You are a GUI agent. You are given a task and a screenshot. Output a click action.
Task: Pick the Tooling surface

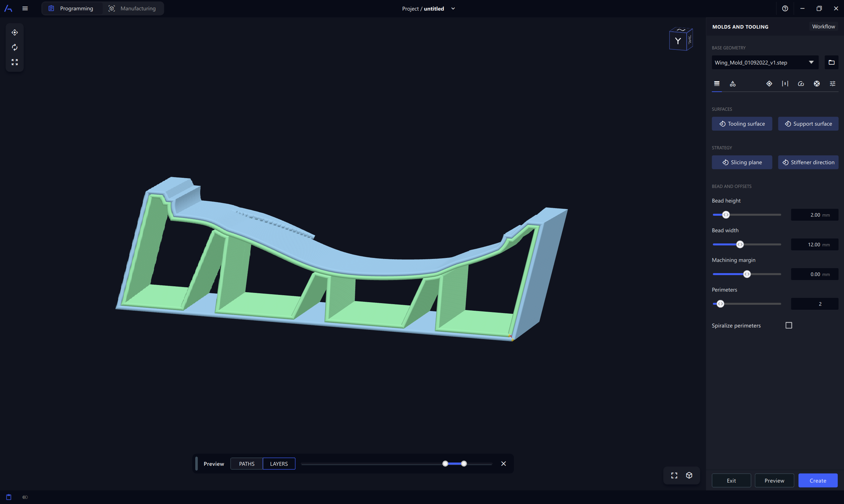tap(742, 124)
